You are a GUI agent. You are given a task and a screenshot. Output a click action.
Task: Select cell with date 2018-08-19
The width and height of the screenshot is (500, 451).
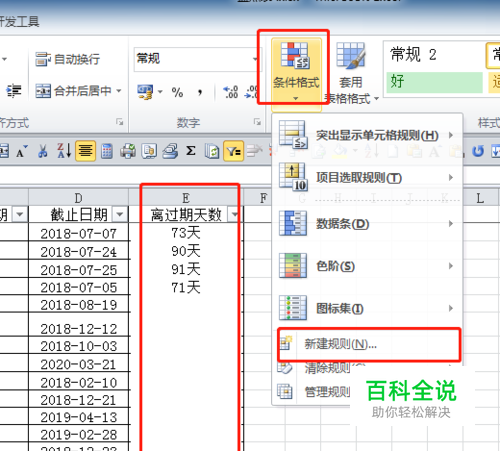point(79,305)
